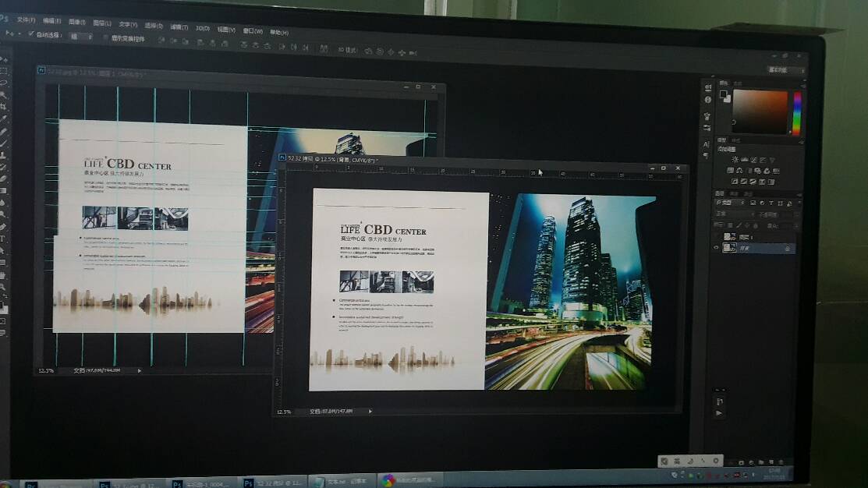Toggle the 显示变换控件 checkbox

pos(106,37)
